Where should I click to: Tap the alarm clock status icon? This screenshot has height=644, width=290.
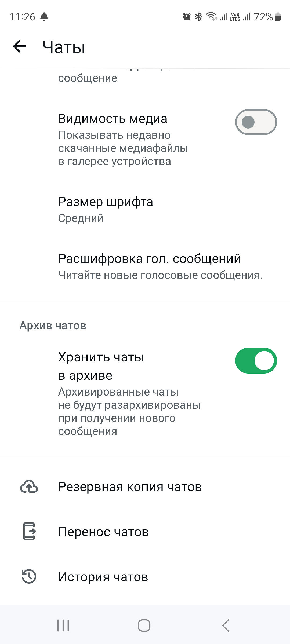point(187,17)
